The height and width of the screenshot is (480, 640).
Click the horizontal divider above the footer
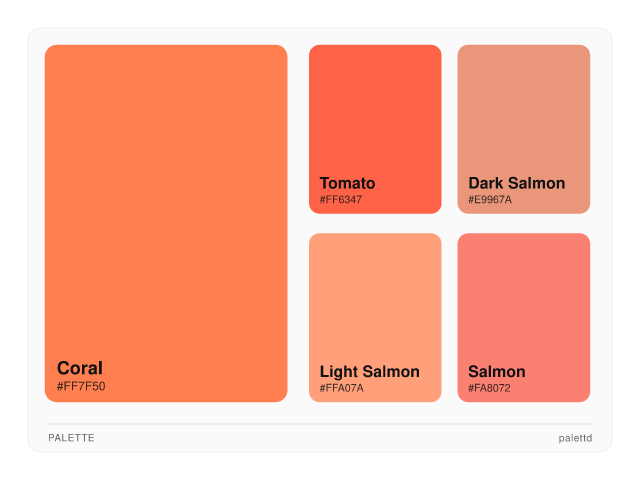coord(320,424)
